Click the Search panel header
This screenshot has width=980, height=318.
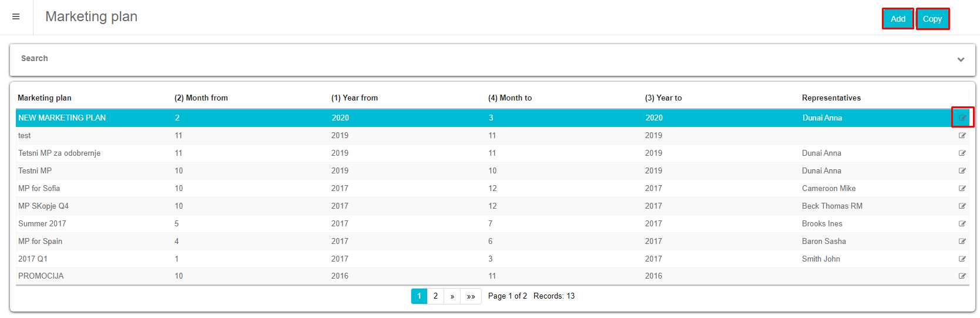coord(35,59)
